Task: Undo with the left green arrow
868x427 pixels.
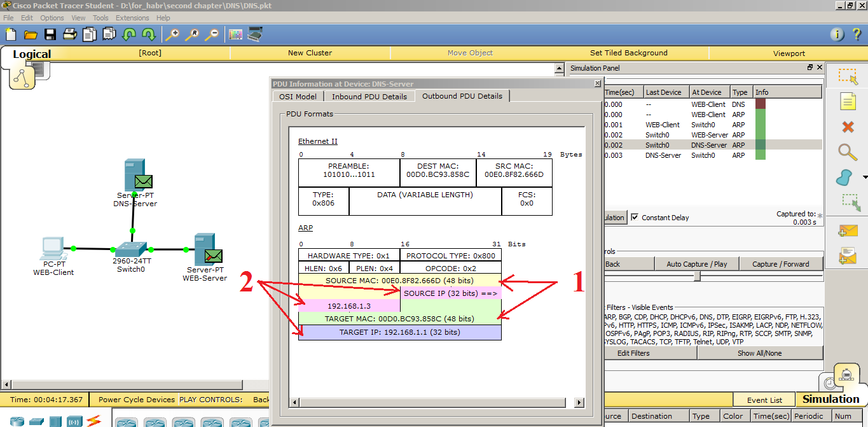Action: point(129,34)
